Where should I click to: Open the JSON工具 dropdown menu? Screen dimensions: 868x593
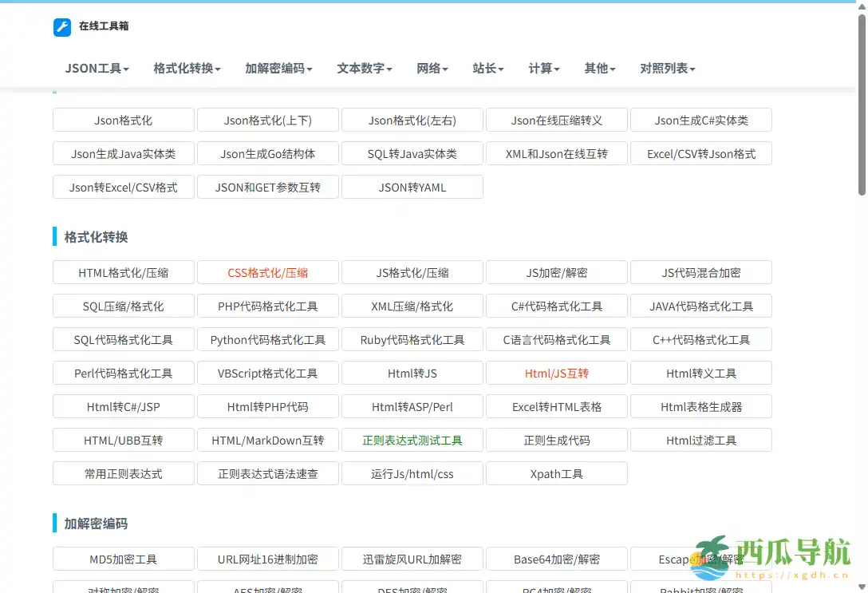(96, 69)
